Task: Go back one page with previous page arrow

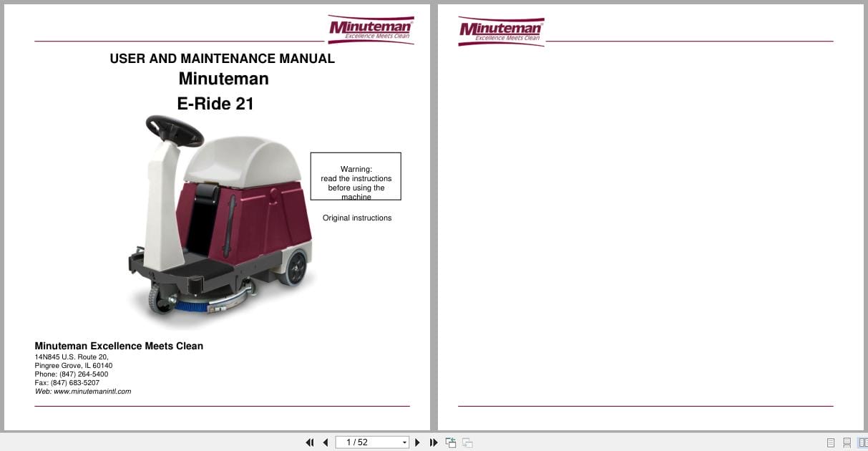Action: pyautogui.click(x=326, y=442)
